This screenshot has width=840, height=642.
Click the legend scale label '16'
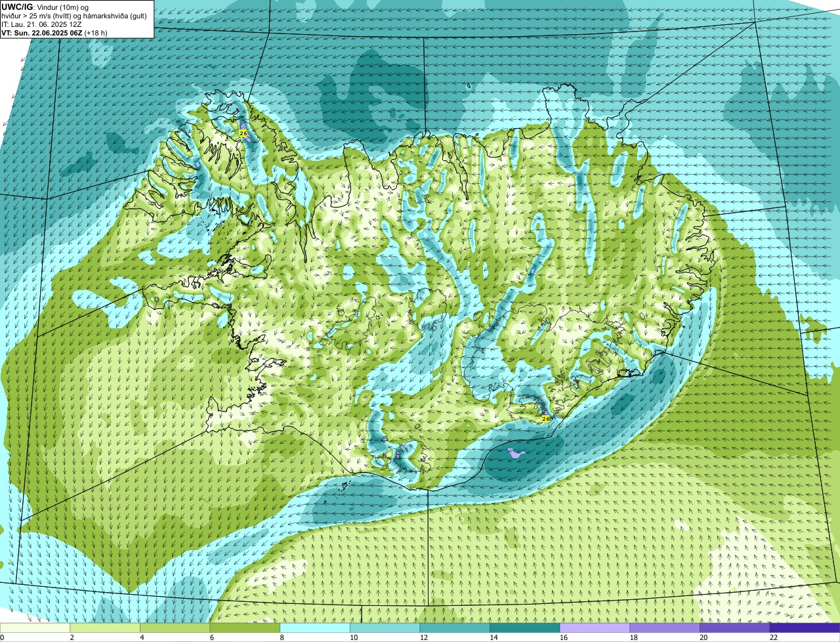click(564, 637)
